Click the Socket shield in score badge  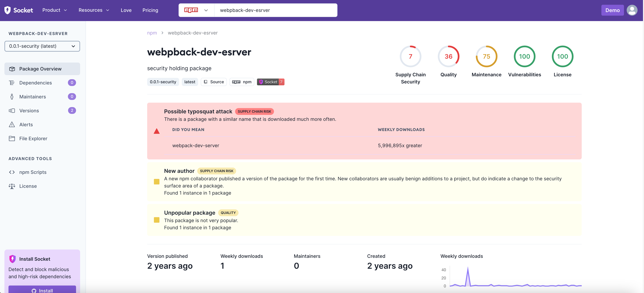(x=261, y=82)
